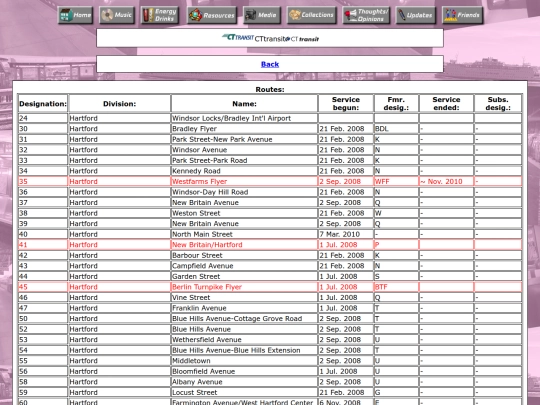
Task: Select the Service begun column header
Action: [346, 104]
